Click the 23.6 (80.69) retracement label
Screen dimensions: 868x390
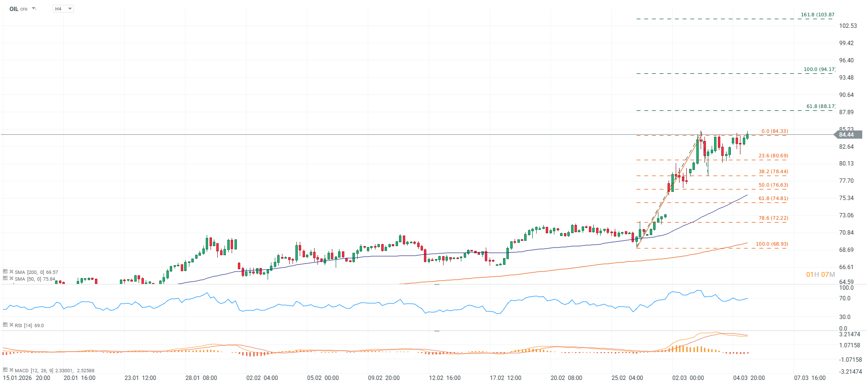coord(773,156)
